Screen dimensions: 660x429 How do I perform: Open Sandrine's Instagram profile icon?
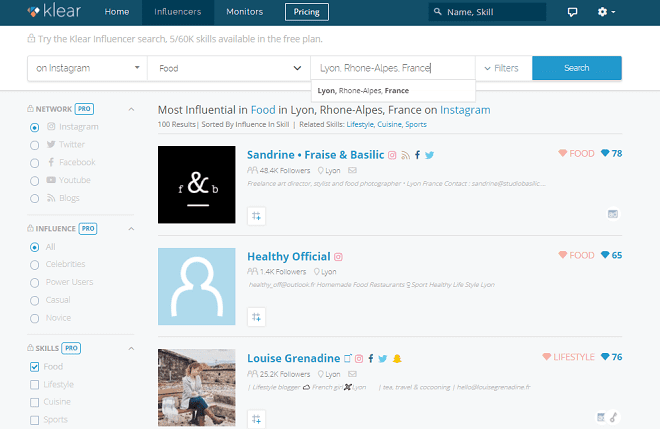[392, 155]
